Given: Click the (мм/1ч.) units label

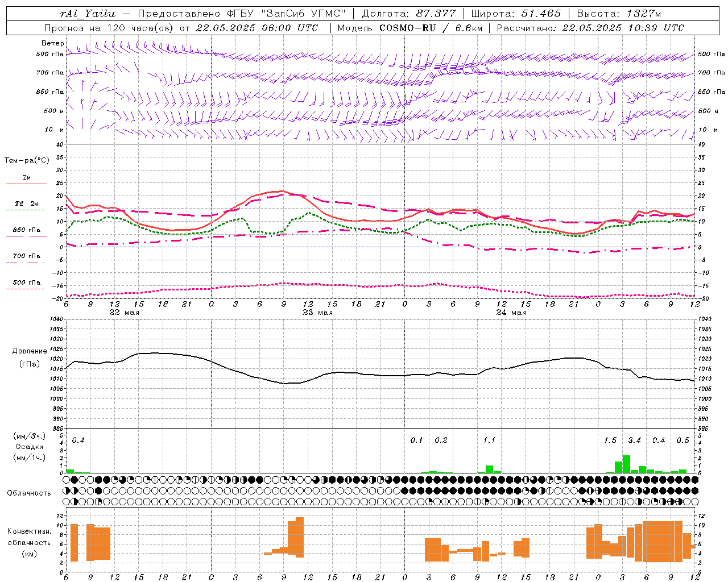Looking at the screenshot, I should [29, 458].
